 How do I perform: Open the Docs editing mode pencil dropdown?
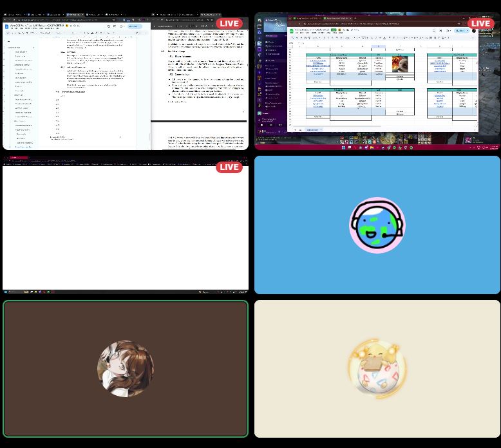coord(138,33)
